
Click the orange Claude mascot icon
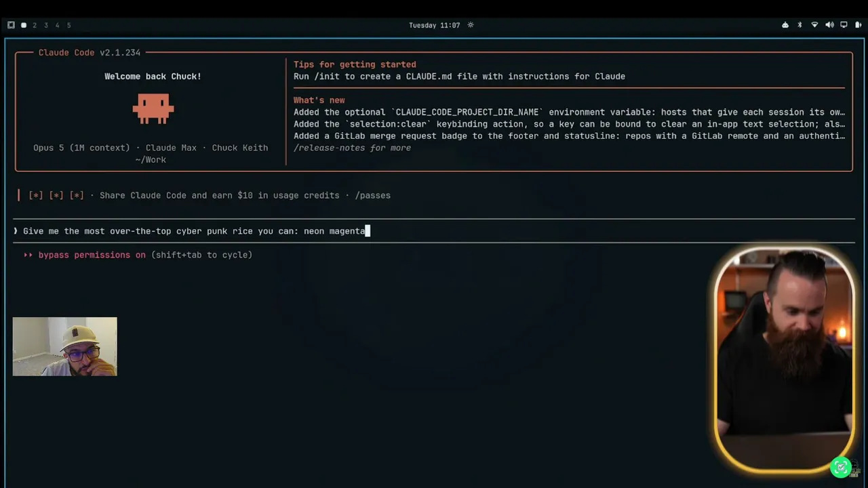153,108
